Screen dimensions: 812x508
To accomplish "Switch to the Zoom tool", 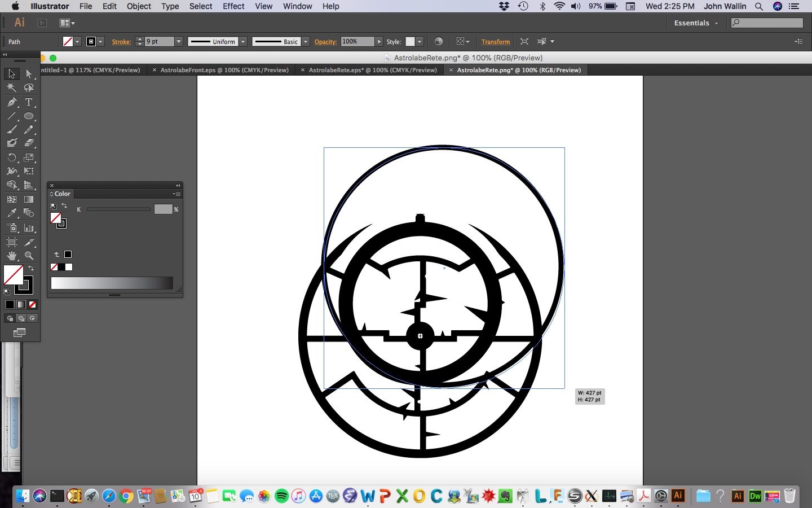I will 29,256.
